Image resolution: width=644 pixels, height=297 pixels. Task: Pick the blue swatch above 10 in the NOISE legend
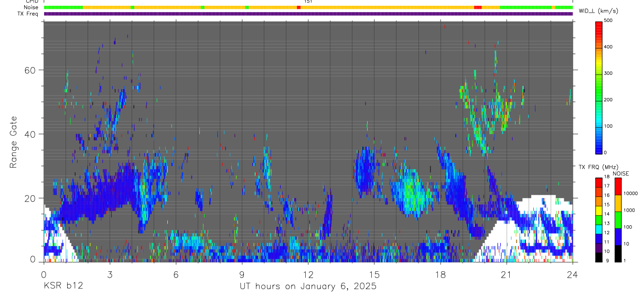pos(618,236)
